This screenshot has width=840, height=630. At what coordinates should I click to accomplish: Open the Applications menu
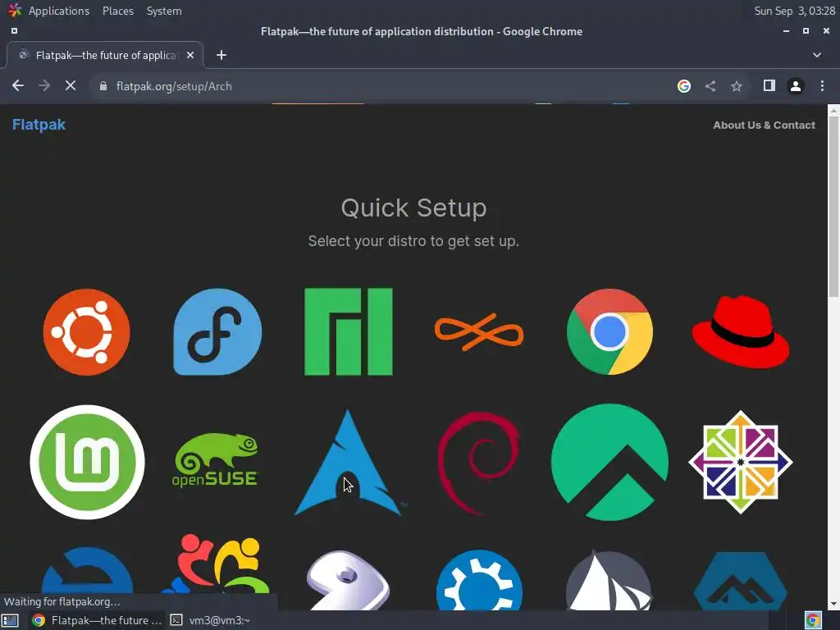click(59, 11)
